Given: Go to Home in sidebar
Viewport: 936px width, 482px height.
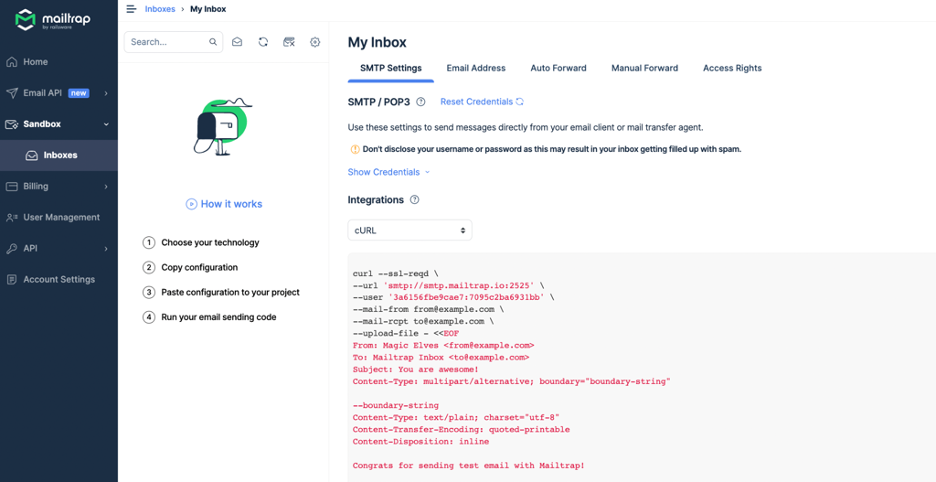Looking at the screenshot, I should point(58,62).
